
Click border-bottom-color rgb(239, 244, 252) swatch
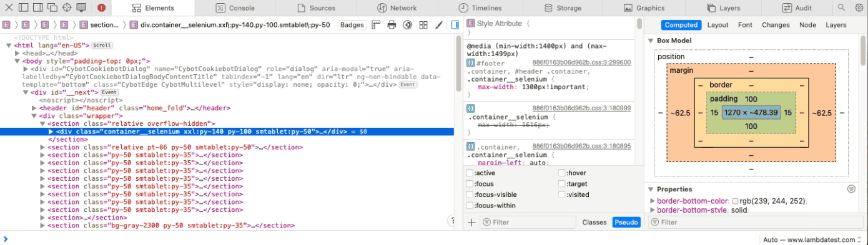tap(735, 201)
